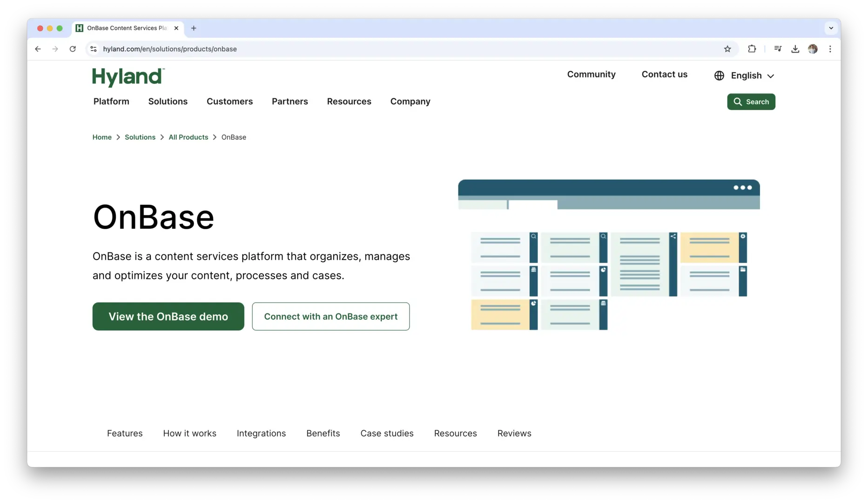Screen dimensions: 868x503
Task: Jump to the Benefits section
Action: click(x=323, y=433)
